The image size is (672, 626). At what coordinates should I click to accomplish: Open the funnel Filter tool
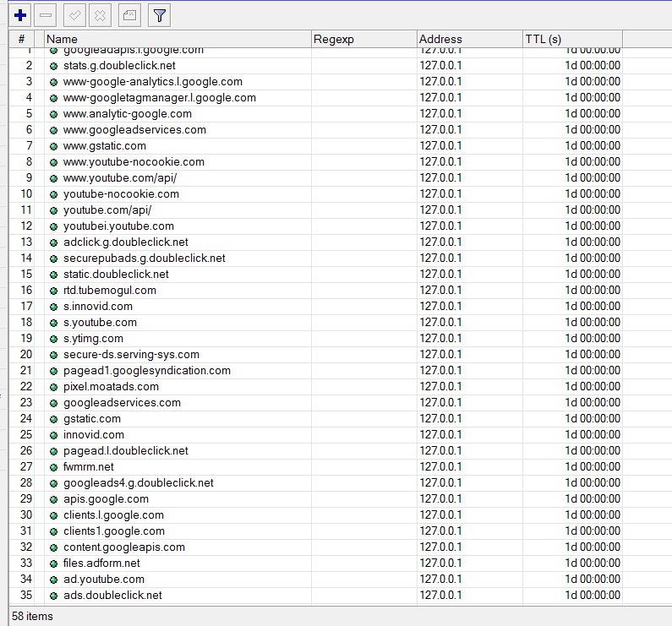tap(160, 16)
